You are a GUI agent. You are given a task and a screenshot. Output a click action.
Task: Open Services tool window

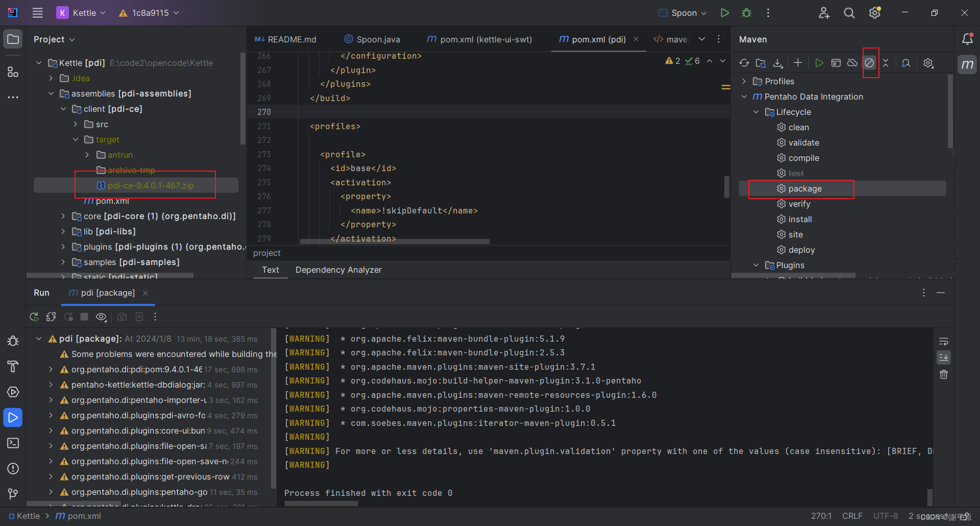[x=13, y=392]
